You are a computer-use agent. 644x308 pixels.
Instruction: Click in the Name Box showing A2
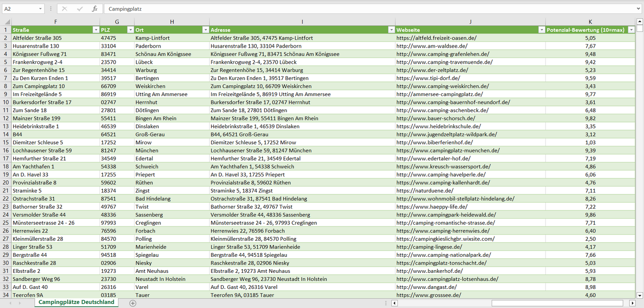coord(20,9)
